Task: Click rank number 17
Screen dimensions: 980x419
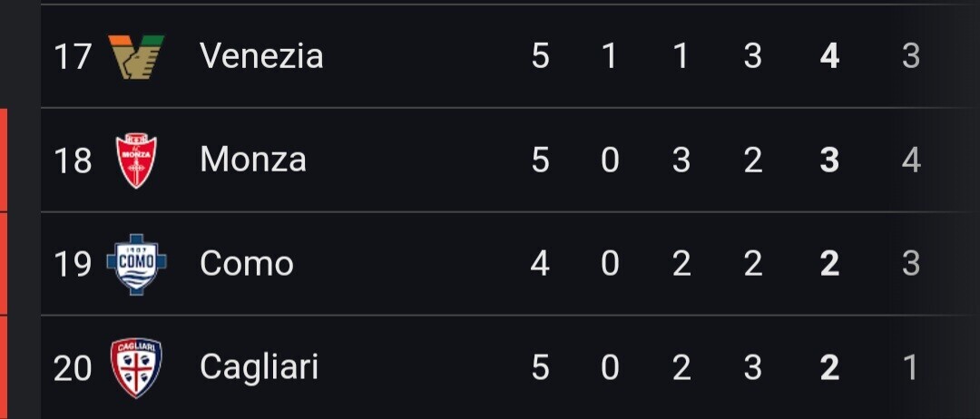Action: click(x=73, y=56)
